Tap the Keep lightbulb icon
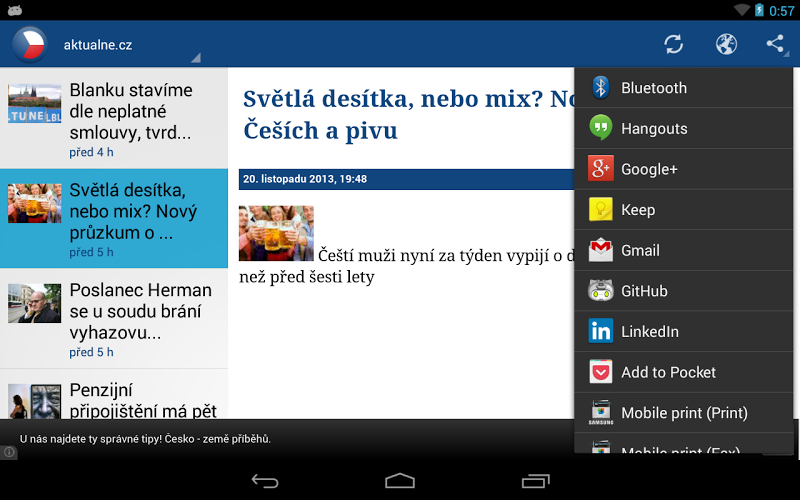The width and height of the screenshot is (800, 500). [601, 209]
